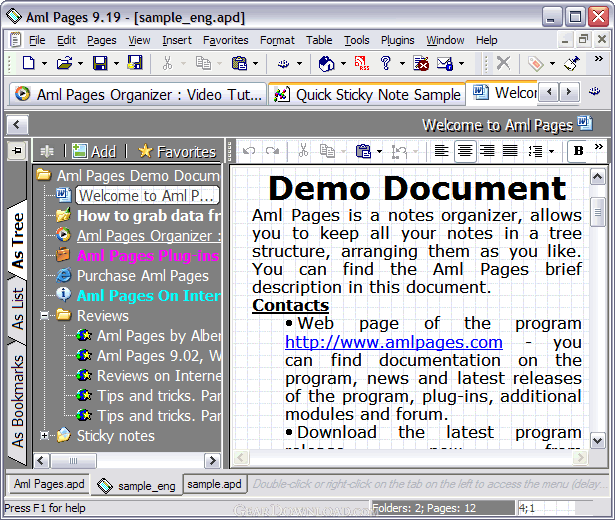Open the http://www.amlpages.com link
Screen dimensions: 615x520
(393, 342)
